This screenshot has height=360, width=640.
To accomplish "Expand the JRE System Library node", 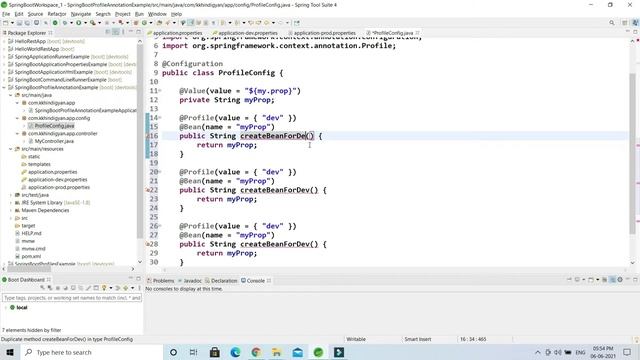I will pyautogui.click(x=11, y=202).
